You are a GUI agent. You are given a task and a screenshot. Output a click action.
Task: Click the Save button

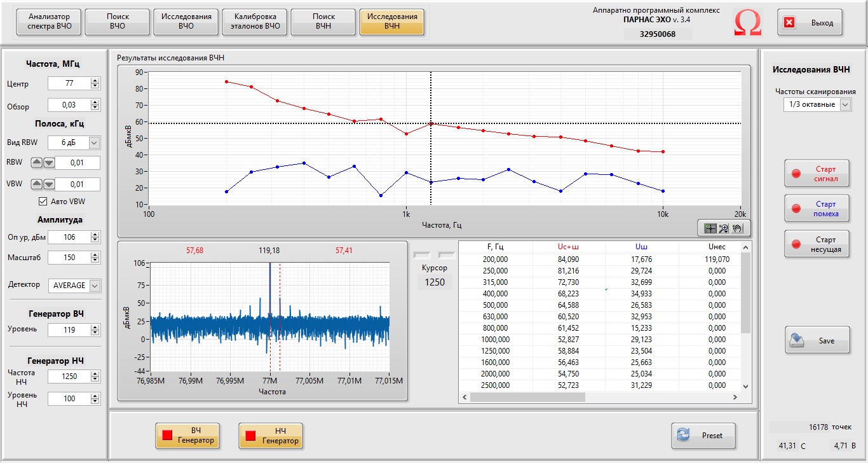817,341
